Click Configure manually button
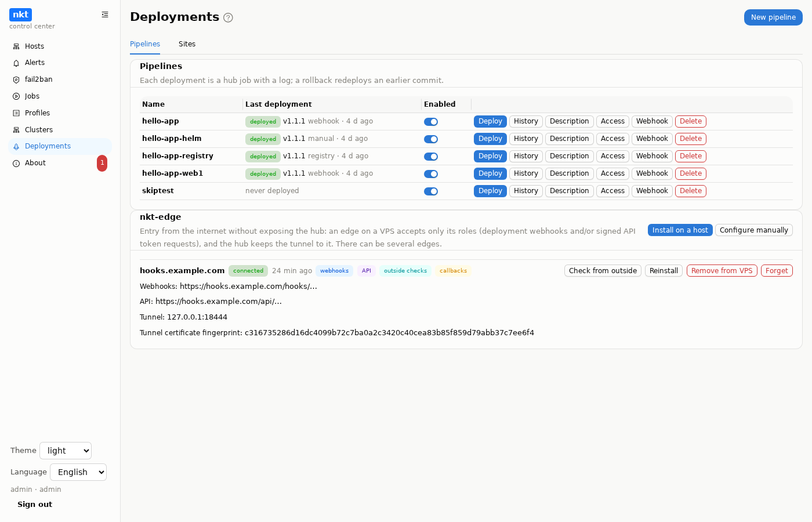This screenshot has width=812, height=522. pos(754,230)
